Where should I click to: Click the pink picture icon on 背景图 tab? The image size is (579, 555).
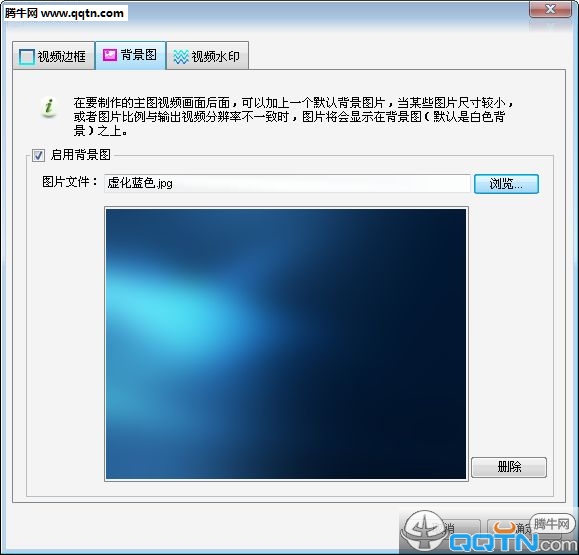pos(110,55)
